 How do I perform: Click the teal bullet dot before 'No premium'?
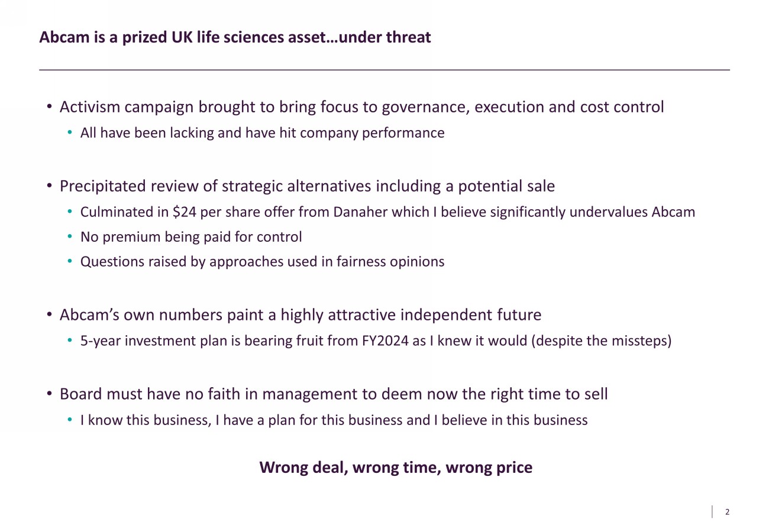point(70,238)
